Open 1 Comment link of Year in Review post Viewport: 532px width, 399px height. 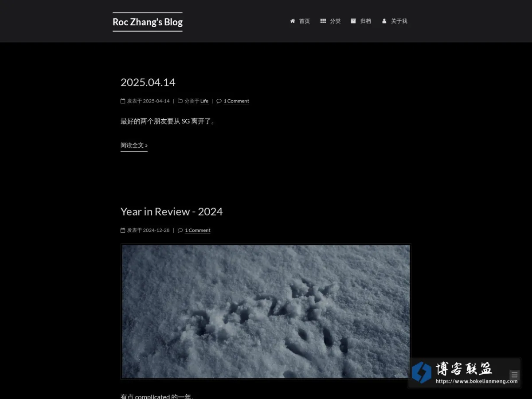(x=198, y=231)
